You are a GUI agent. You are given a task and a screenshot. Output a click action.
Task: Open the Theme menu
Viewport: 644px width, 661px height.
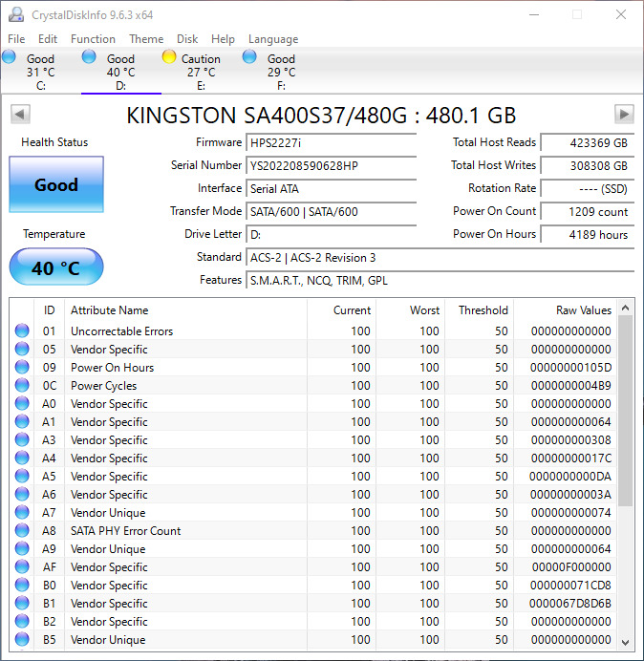[146, 39]
